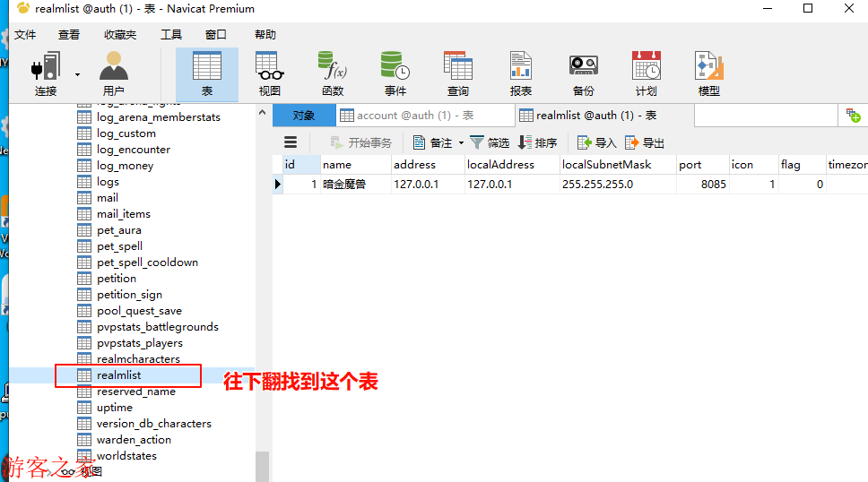Viewport: 868px width, 482px height.
Task: Click the Schedule (计划) calendar icon
Action: (x=646, y=68)
